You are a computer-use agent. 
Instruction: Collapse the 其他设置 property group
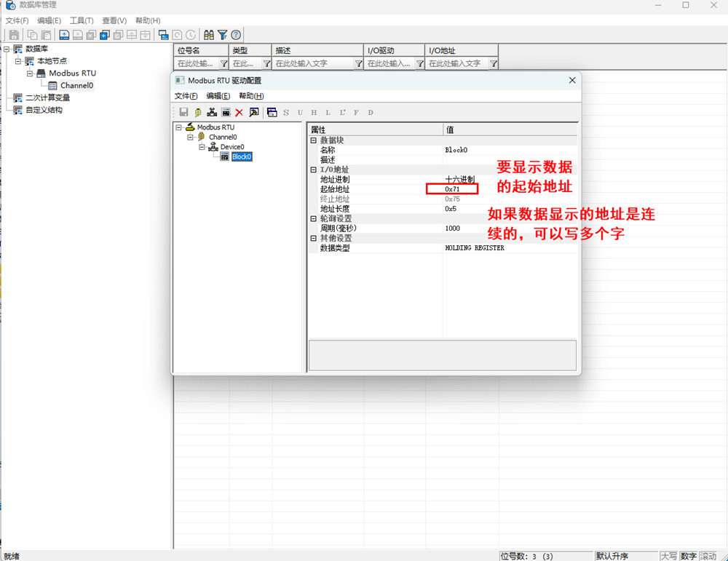(x=313, y=238)
